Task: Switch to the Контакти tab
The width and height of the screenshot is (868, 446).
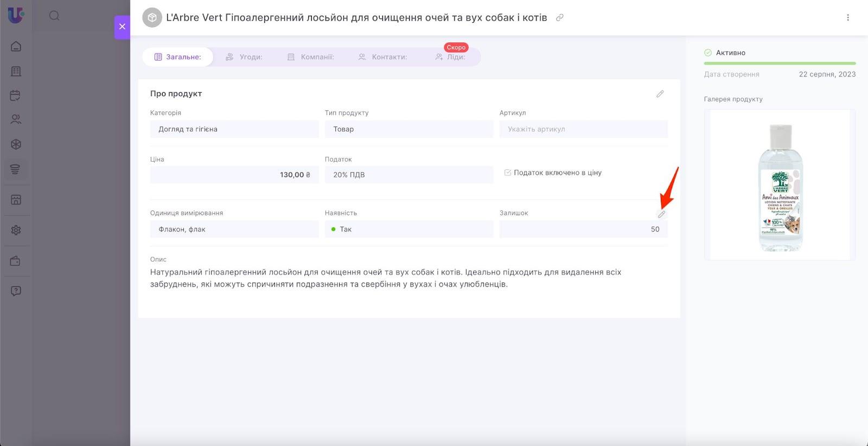Action: click(382, 57)
